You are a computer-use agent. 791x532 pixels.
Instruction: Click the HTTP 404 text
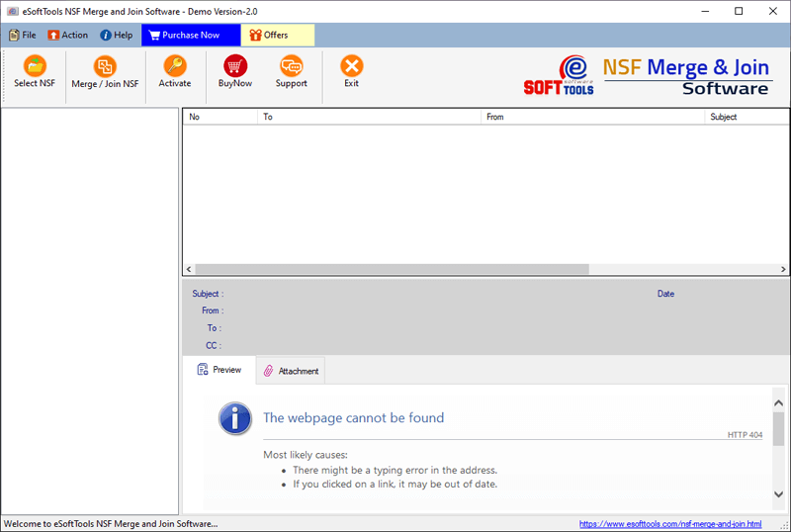tap(746, 434)
